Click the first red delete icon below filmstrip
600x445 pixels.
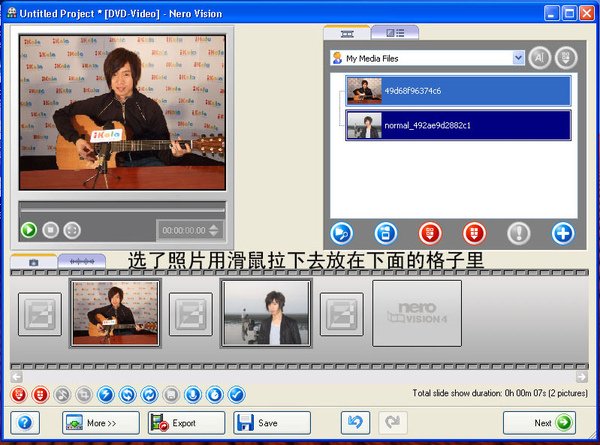[x=19, y=394]
